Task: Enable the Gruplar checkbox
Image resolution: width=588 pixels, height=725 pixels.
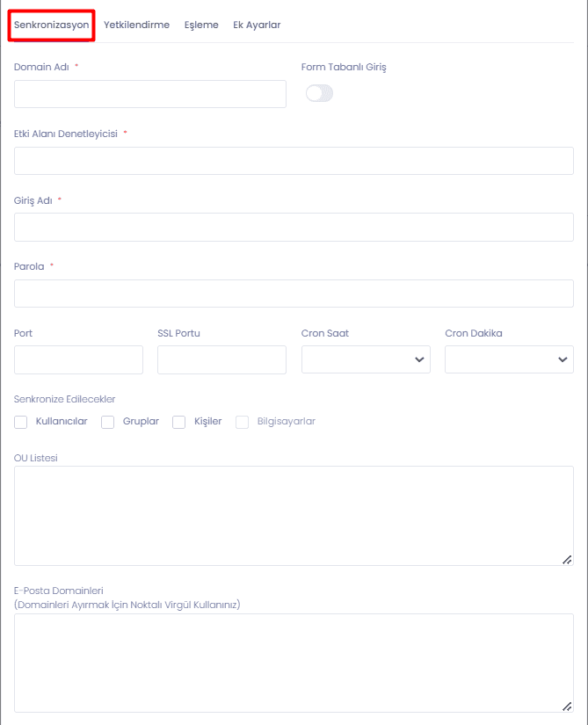Action: (x=108, y=422)
